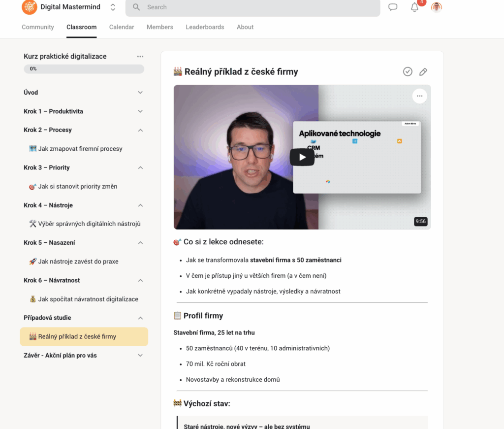Open notifications via the bell icon
The height and width of the screenshot is (429, 504).
click(x=414, y=7)
